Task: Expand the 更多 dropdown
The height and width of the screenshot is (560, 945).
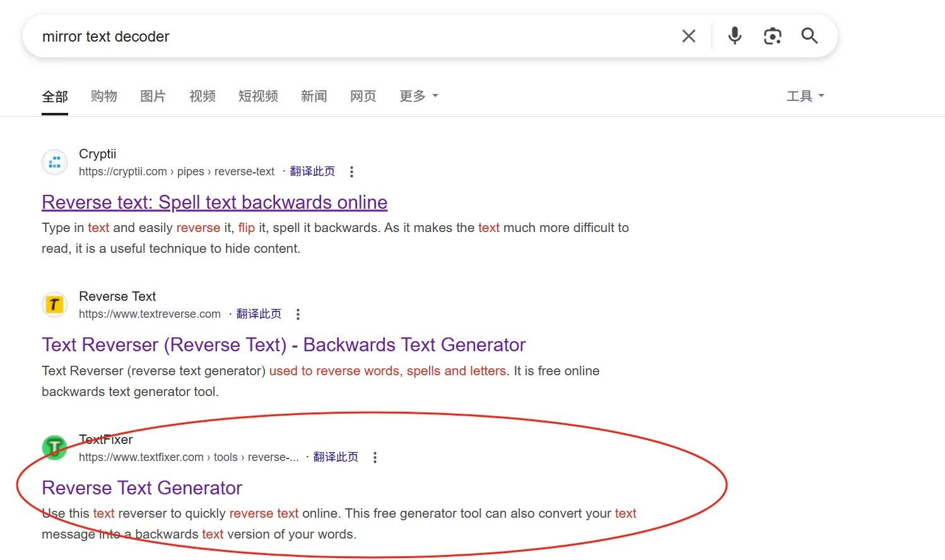Action: click(x=418, y=96)
